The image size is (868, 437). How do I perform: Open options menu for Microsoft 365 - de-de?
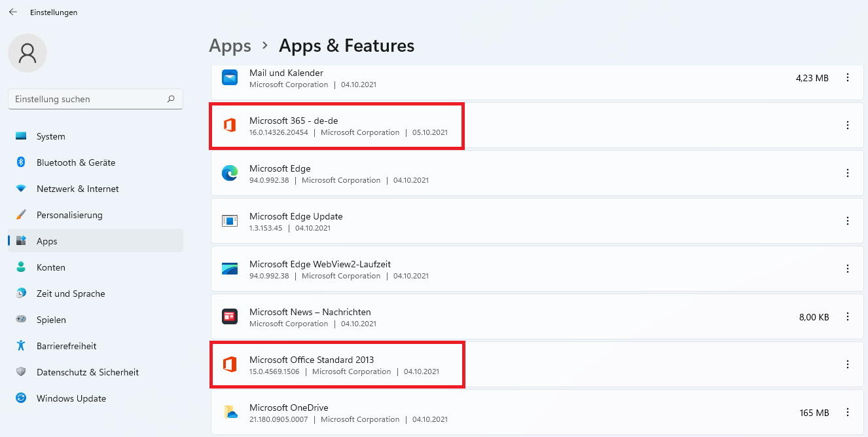tap(848, 125)
